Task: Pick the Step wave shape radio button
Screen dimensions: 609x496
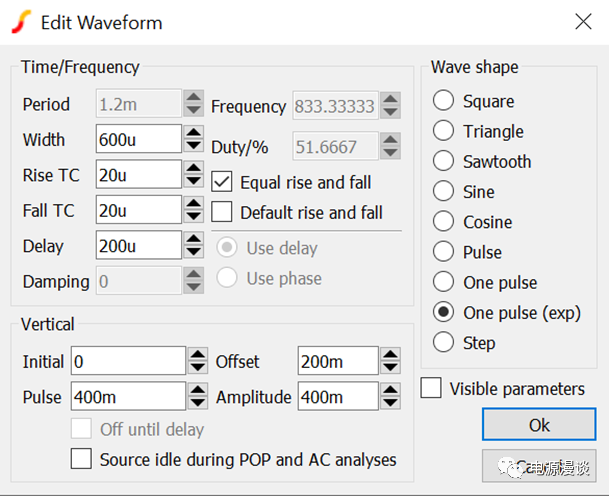Action: pos(443,342)
